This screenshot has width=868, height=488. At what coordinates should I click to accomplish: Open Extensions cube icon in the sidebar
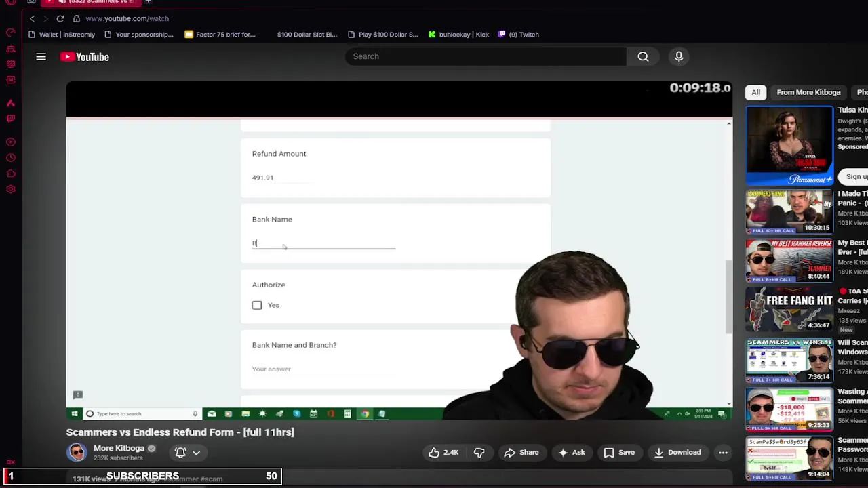(11, 174)
